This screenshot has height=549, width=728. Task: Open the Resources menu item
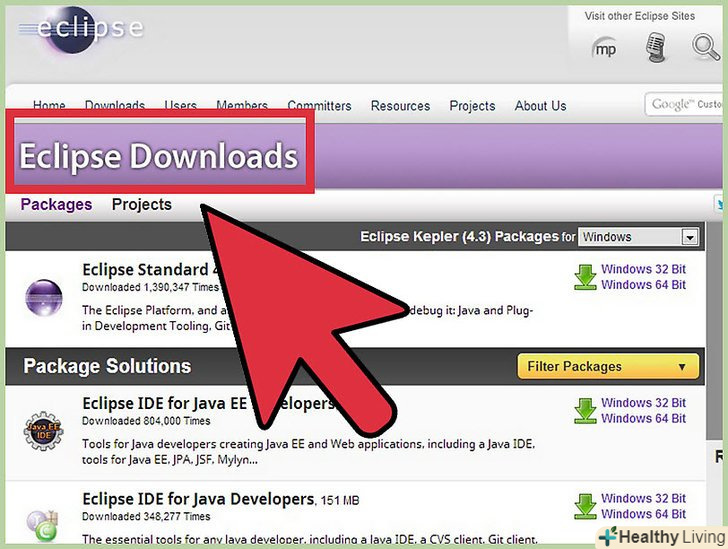[400, 106]
